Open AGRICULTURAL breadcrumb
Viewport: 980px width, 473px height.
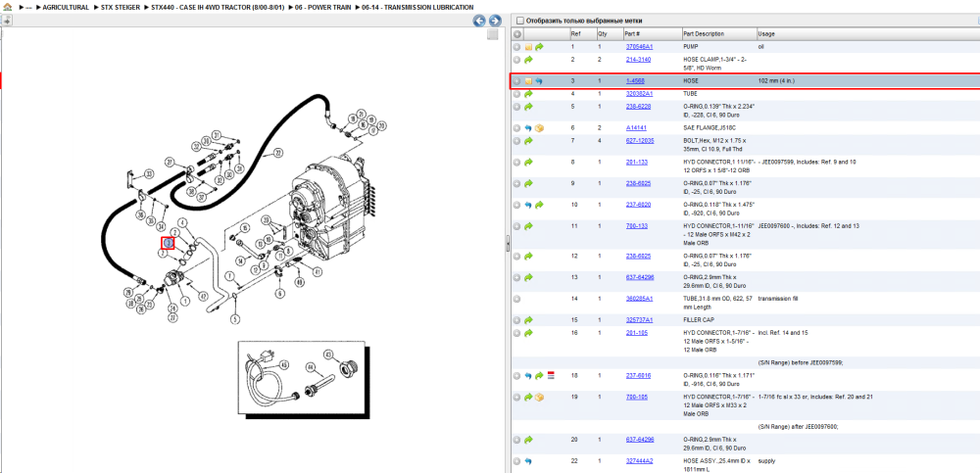tap(66, 8)
